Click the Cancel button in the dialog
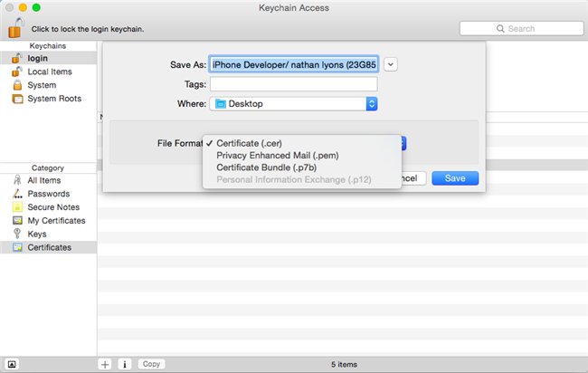The image size is (588, 373). tap(414, 178)
